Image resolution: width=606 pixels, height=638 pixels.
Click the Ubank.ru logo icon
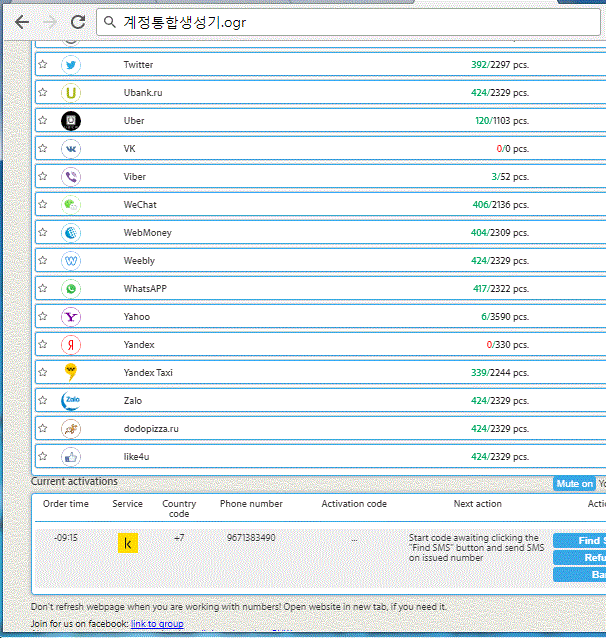pos(71,93)
